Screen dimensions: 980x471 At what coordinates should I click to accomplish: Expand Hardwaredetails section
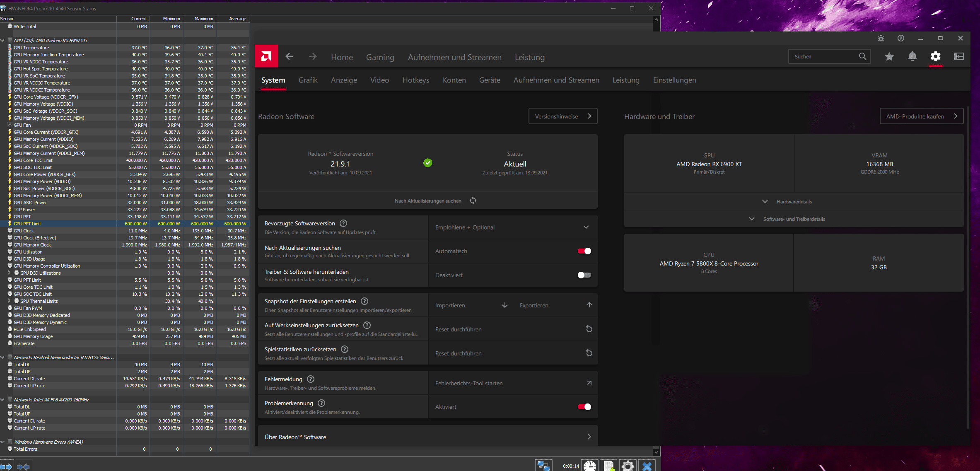(793, 202)
